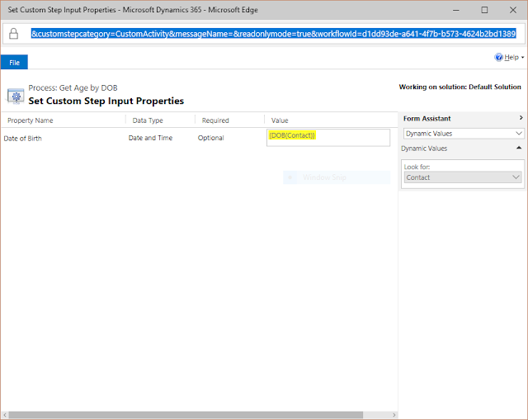Click the Data Type column header
Screen dimensions: 528x420
tap(148, 120)
